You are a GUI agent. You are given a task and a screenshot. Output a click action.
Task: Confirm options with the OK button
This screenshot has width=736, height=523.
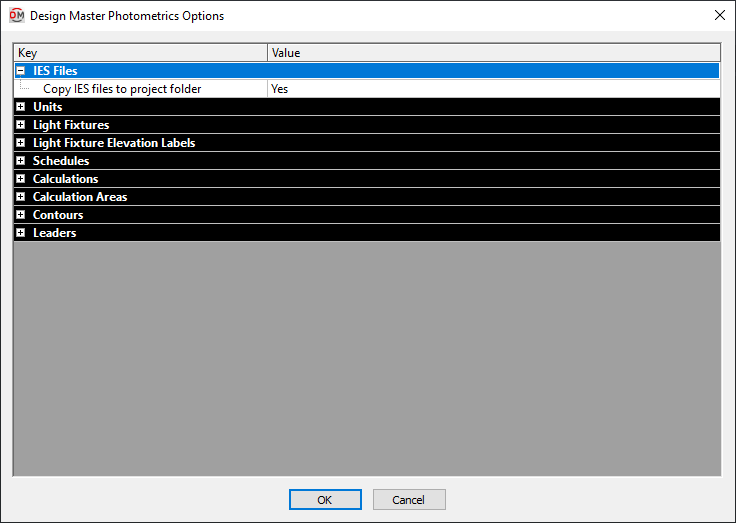tap(325, 500)
